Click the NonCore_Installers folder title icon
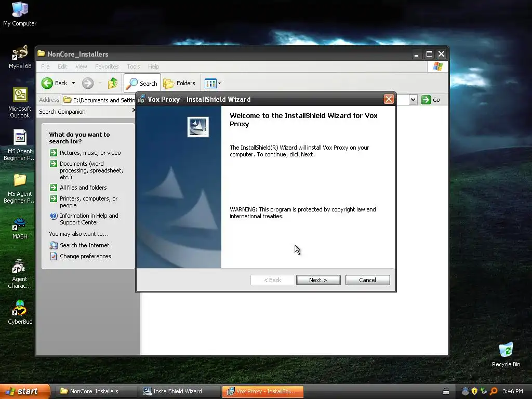This screenshot has width=532, height=399. (x=42, y=54)
